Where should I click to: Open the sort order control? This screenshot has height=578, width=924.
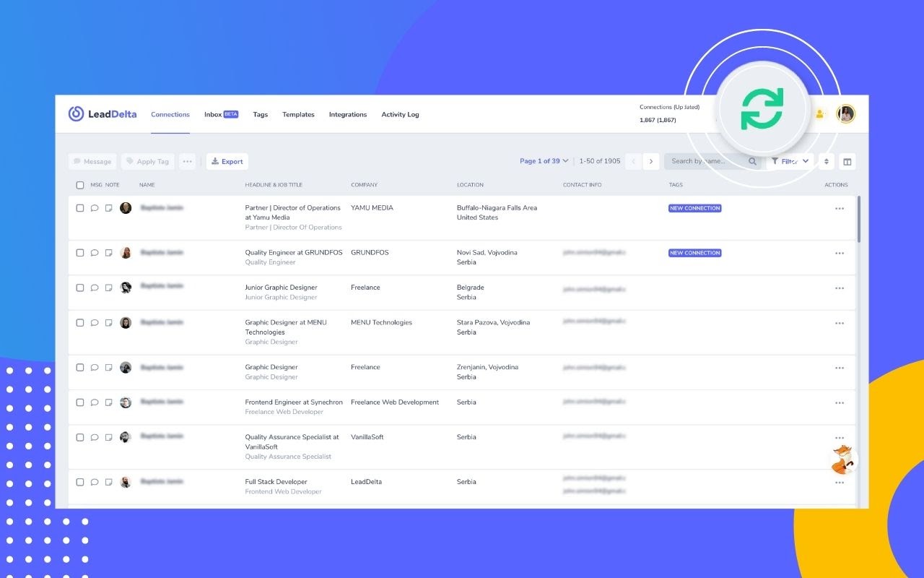(827, 162)
